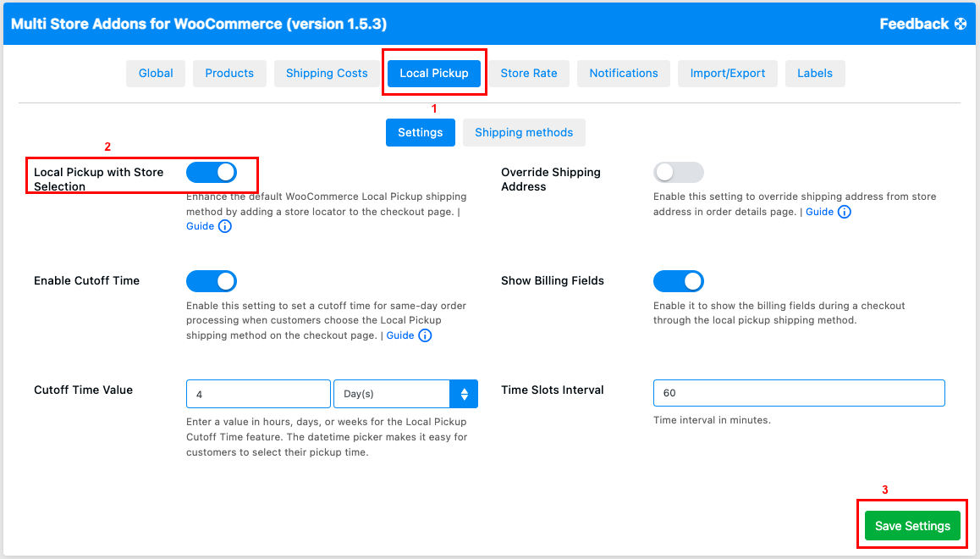Click info icon beside Override Shipping Guide
980x559 pixels.
pos(845,212)
